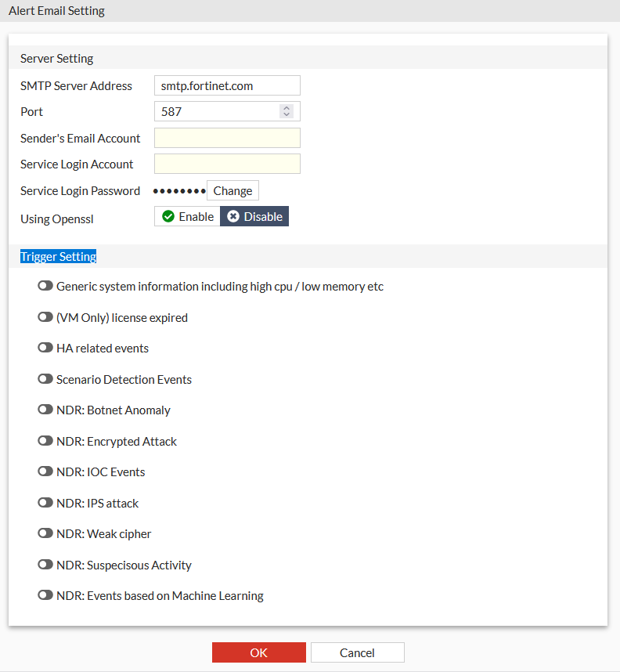Toggle generic system information alerts

pyautogui.click(x=45, y=287)
